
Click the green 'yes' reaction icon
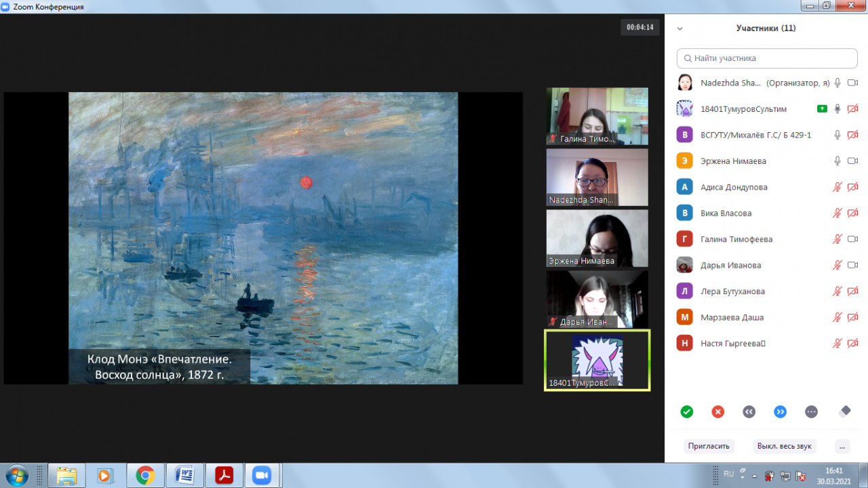click(687, 411)
